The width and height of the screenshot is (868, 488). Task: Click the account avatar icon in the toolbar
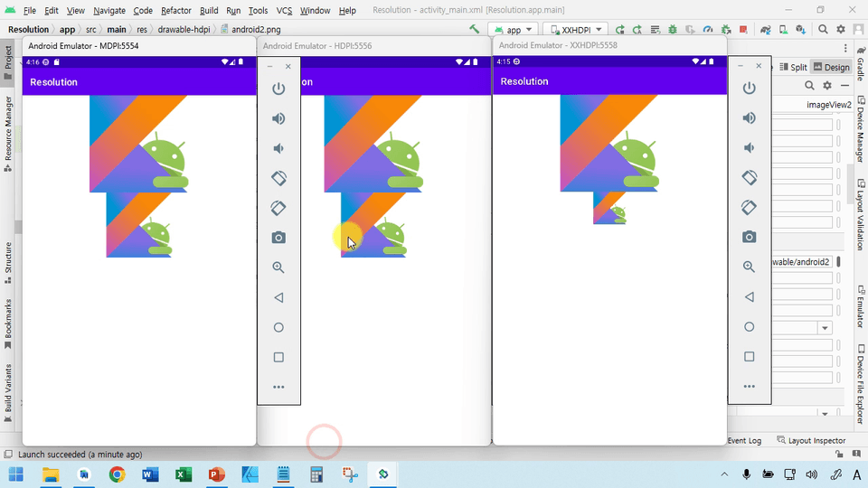(x=859, y=29)
